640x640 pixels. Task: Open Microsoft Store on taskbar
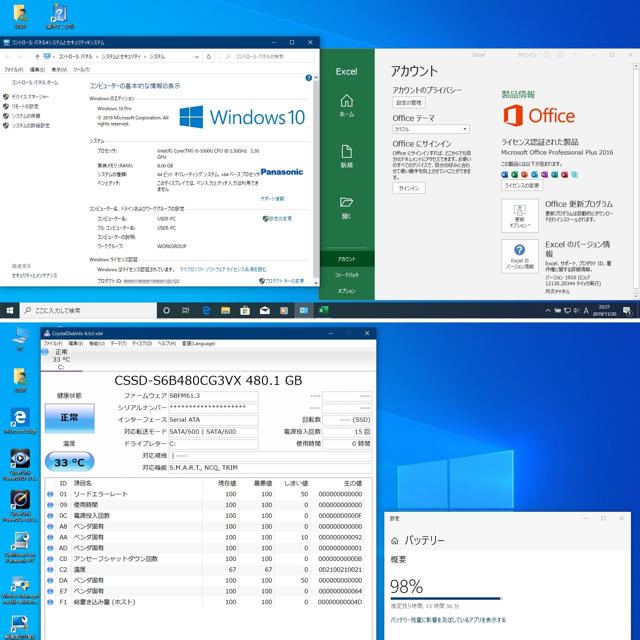[245, 311]
